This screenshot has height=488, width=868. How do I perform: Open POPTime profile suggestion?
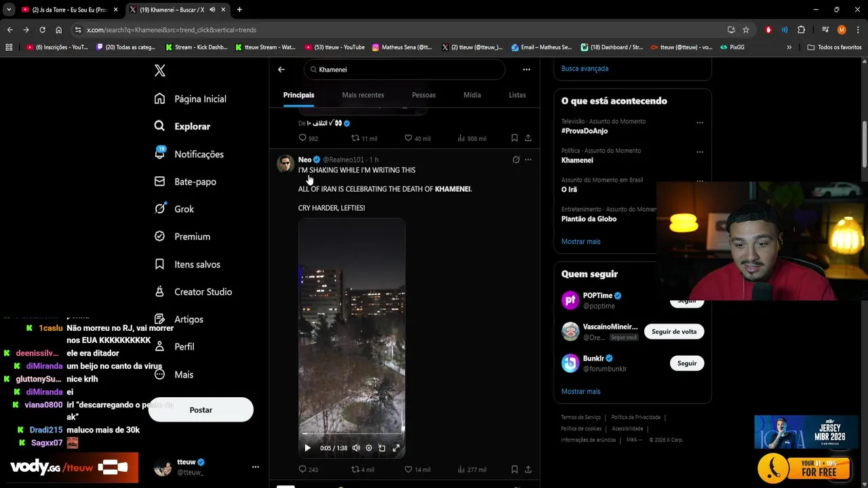597,296
